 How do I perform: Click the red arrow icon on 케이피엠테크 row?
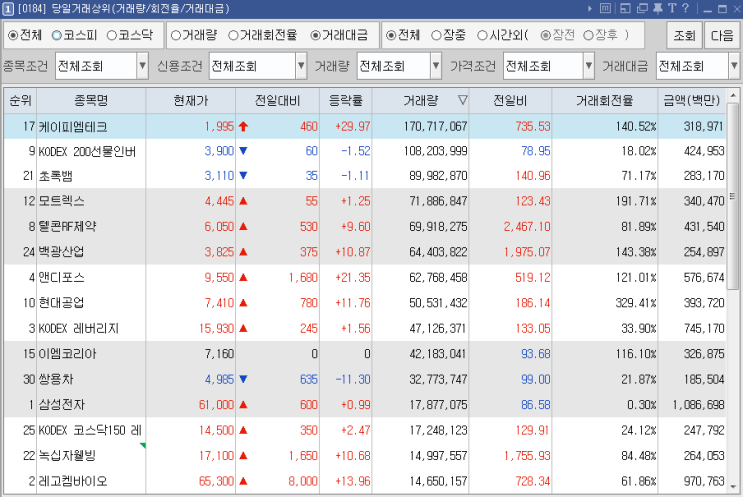[x=244, y=127]
